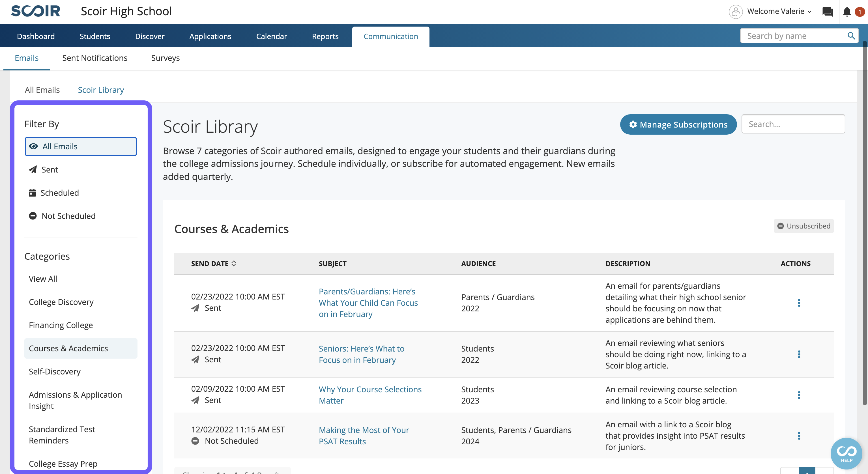This screenshot has width=868, height=474.
Task: Click the library Search... field
Action: pos(793,124)
